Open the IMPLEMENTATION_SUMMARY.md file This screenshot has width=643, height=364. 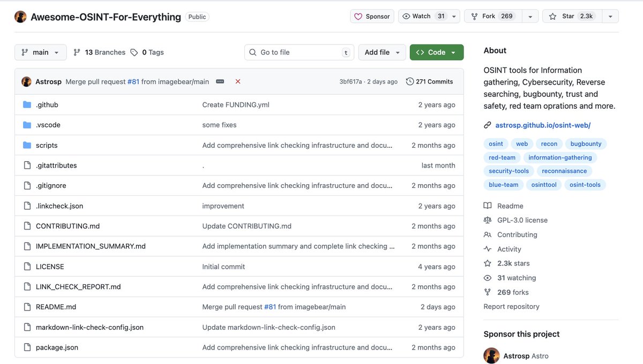point(91,246)
